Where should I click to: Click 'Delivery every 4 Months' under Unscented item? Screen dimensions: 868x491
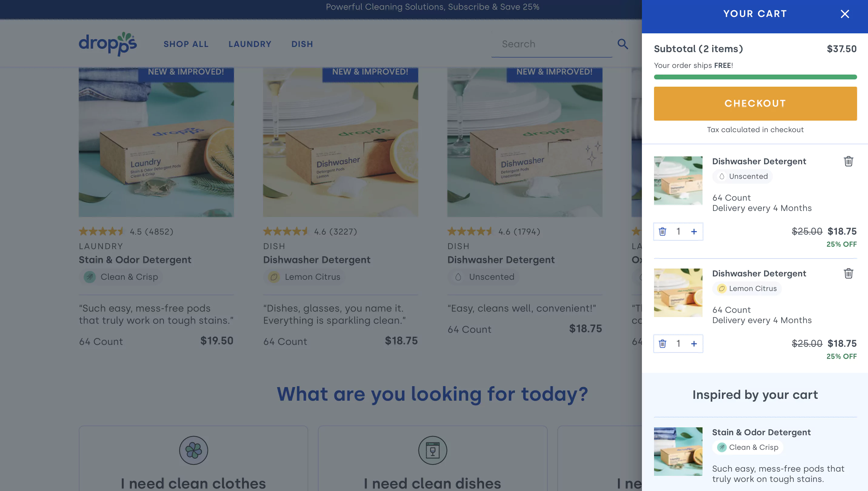(762, 208)
